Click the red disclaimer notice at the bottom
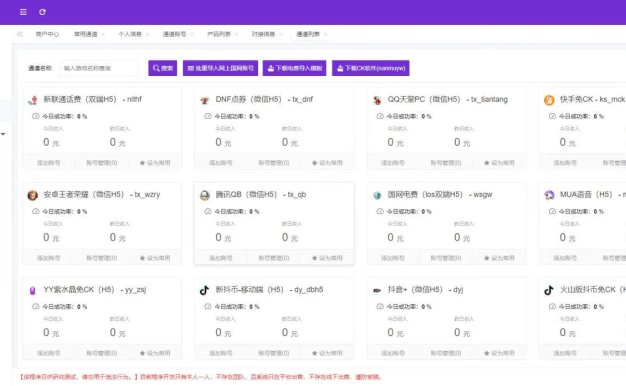 click(201, 377)
